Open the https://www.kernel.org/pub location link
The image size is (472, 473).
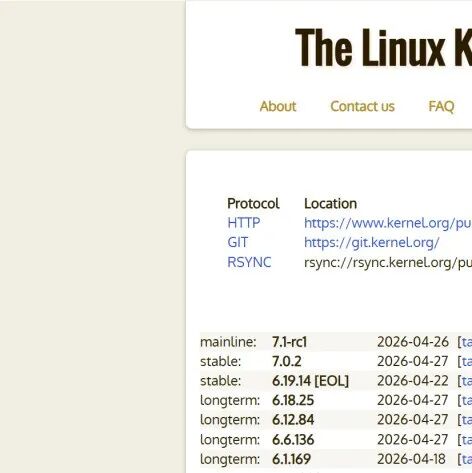(x=388, y=223)
